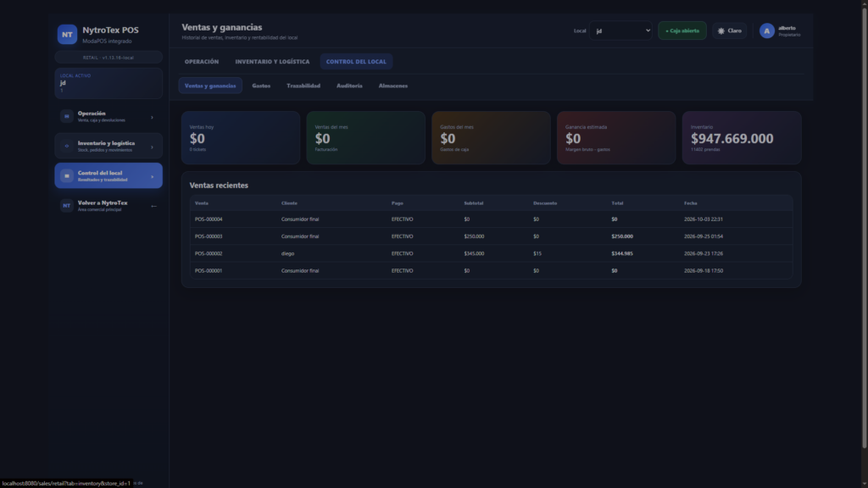Click the Inventario y logística sidebar icon

pyautogui.click(x=66, y=146)
